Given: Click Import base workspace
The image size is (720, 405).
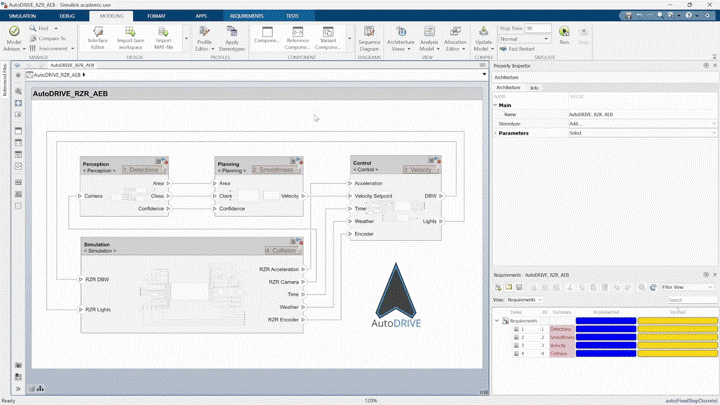Looking at the screenshot, I should click(x=130, y=38).
